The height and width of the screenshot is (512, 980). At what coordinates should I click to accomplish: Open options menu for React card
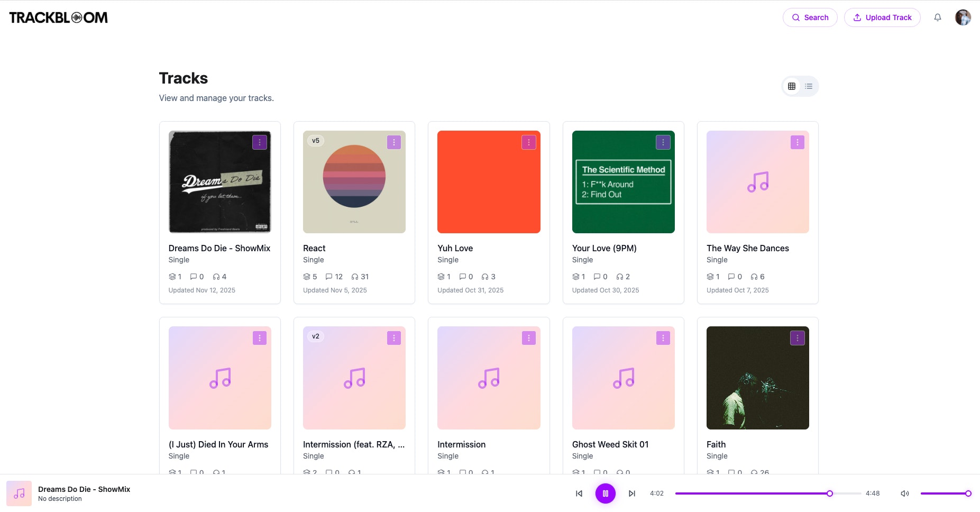(x=394, y=142)
